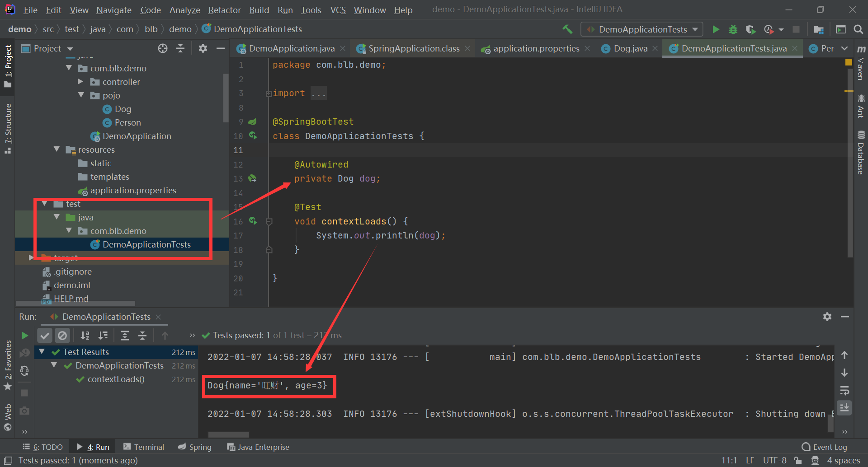
Task: Toggle Favorites side tool window
Action: pyautogui.click(x=8, y=365)
